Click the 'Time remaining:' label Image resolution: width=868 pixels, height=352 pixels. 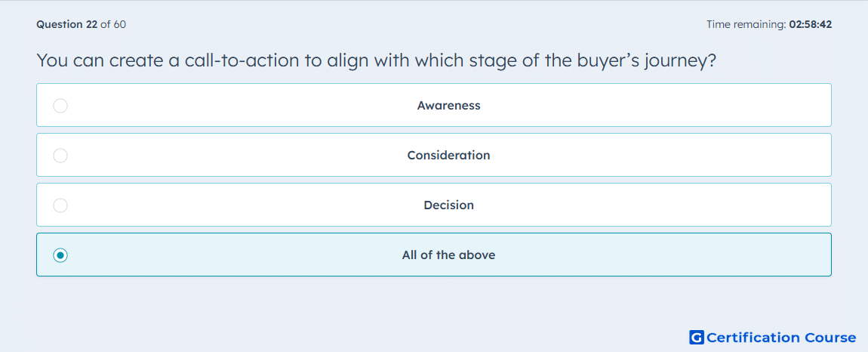coord(745,24)
